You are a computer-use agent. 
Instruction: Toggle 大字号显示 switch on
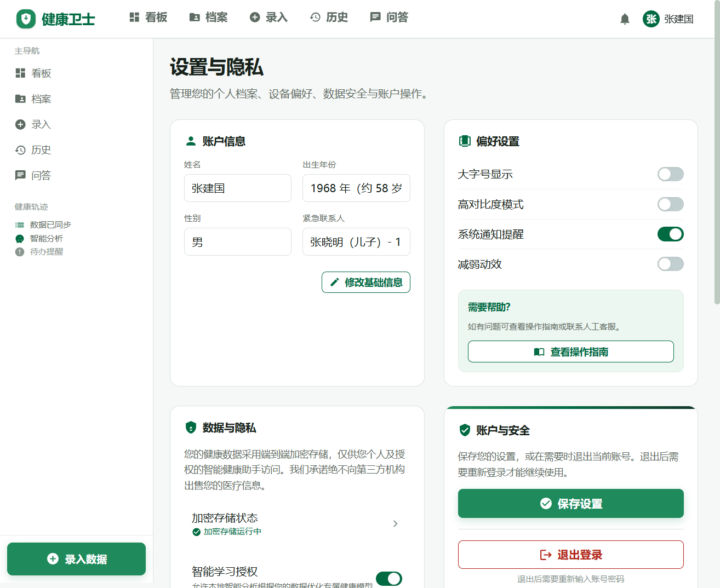click(671, 174)
